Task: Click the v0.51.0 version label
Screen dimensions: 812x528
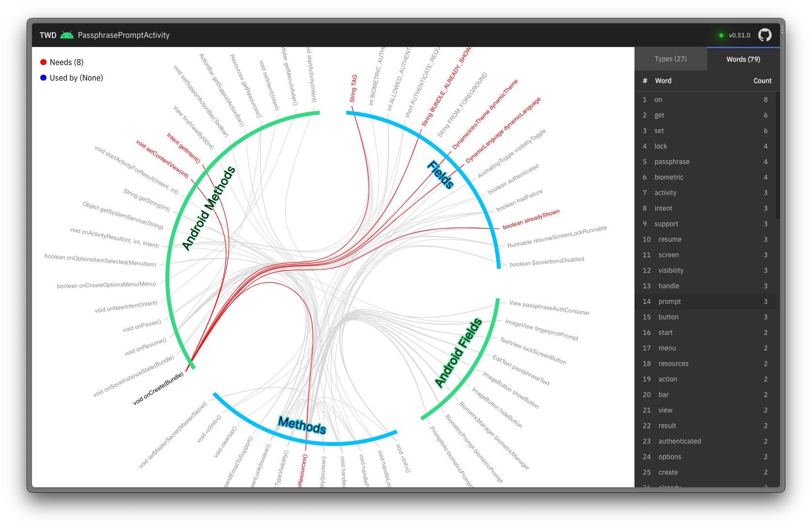Action: tap(738, 35)
